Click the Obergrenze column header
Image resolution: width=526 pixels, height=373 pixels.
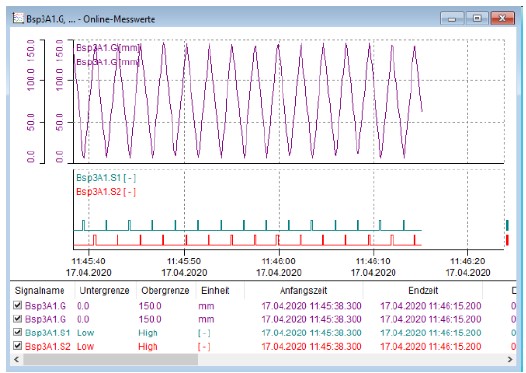pos(165,290)
